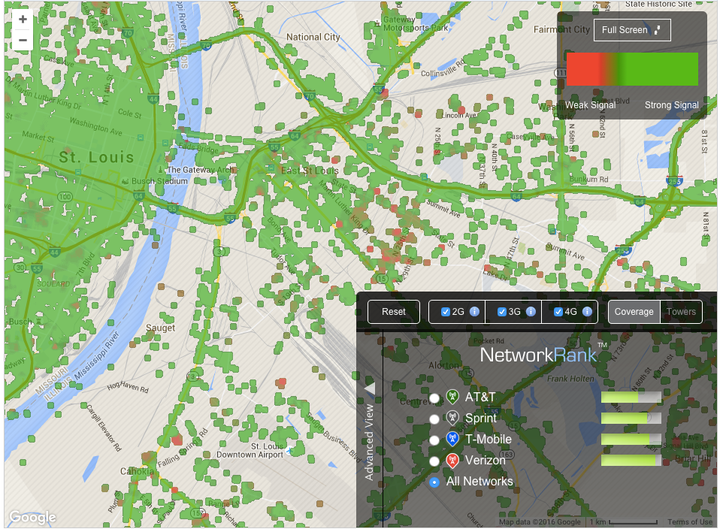Click the Reset button
720x529 pixels.
(394, 312)
